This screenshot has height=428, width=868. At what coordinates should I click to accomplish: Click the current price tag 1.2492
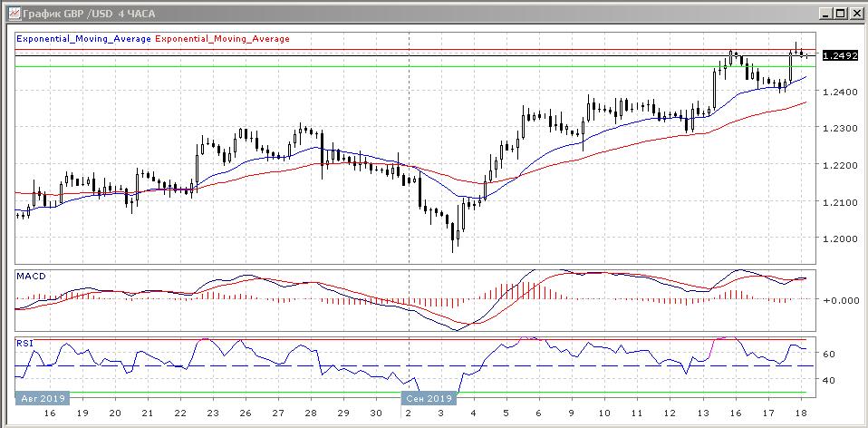[836, 56]
